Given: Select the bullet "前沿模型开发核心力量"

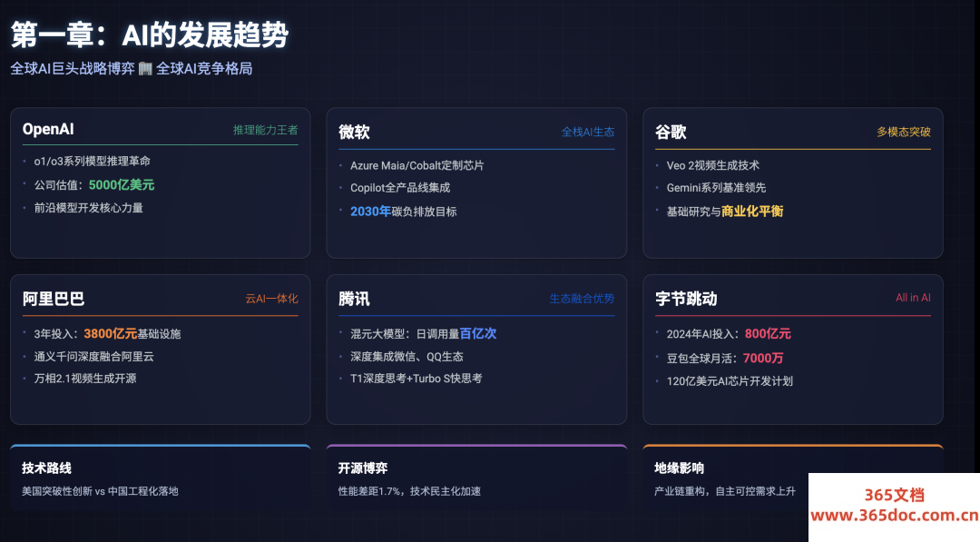Looking at the screenshot, I should 88,208.
